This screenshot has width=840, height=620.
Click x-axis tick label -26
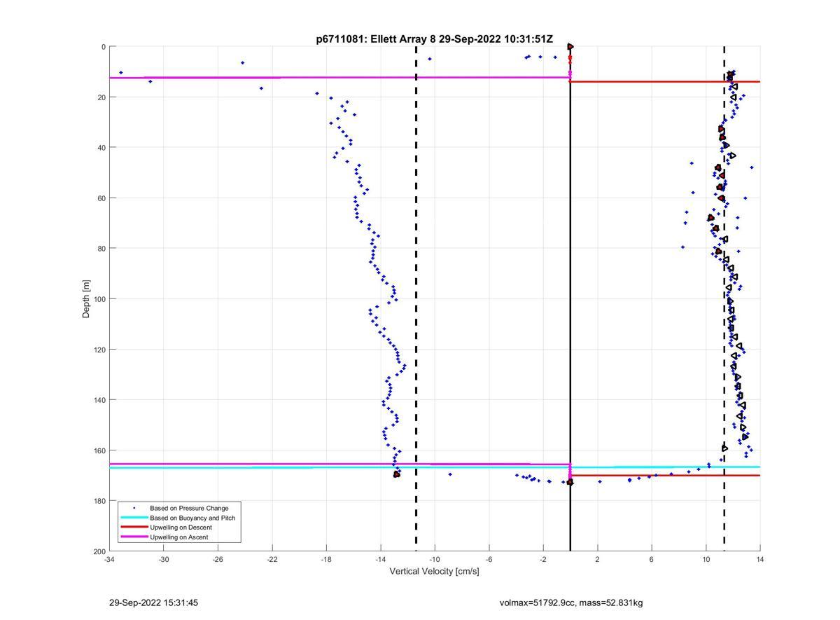pyautogui.click(x=218, y=559)
